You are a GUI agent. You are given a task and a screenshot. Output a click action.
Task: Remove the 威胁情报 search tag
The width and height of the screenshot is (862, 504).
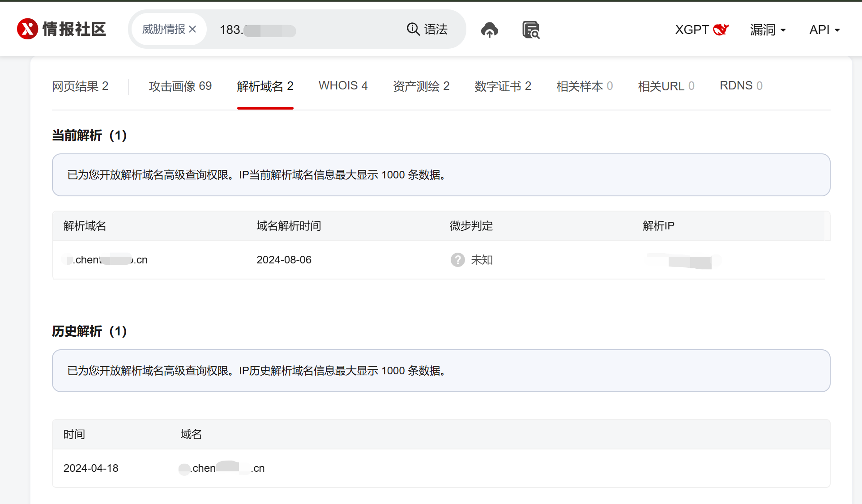click(x=192, y=29)
